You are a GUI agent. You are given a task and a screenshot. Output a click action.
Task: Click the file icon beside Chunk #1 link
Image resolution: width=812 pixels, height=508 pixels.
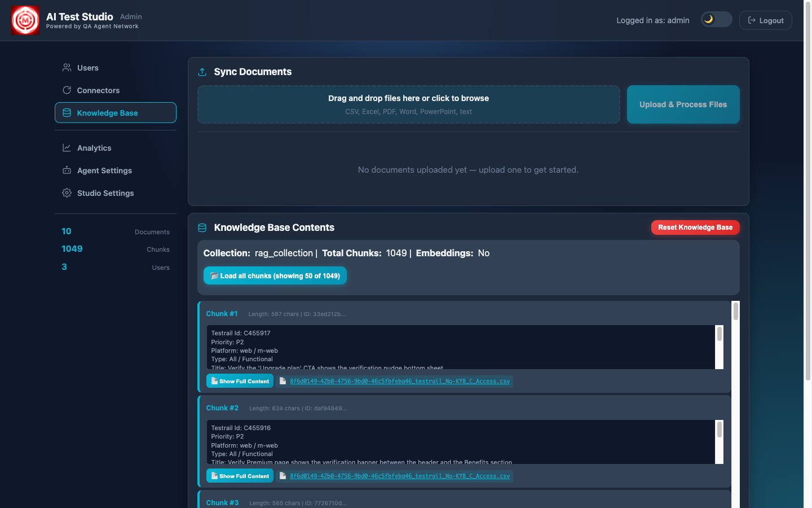coord(283,381)
